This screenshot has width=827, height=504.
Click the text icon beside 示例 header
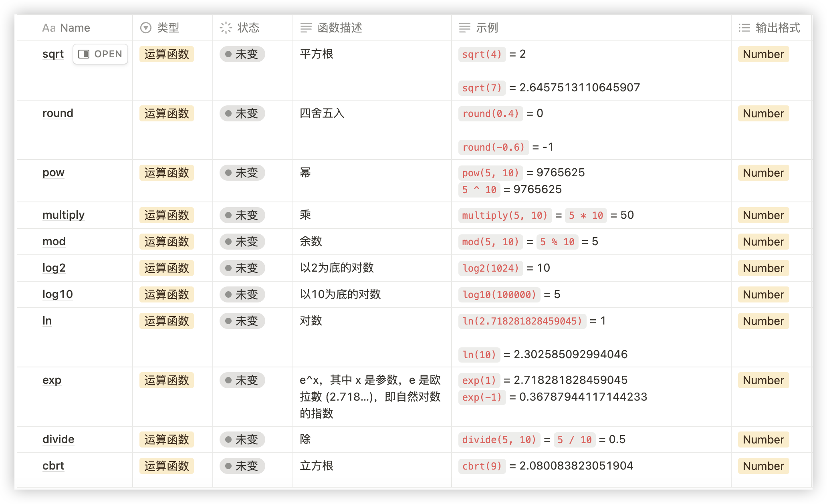coord(464,28)
